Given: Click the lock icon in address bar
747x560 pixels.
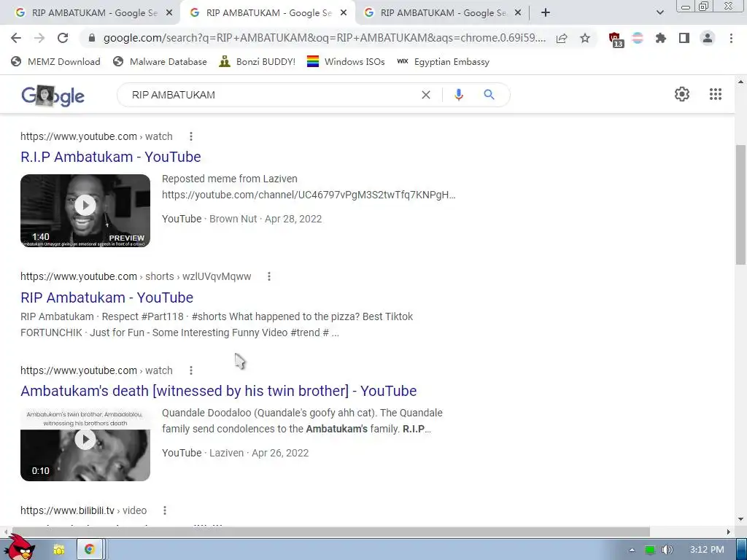Looking at the screenshot, I should [92, 38].
